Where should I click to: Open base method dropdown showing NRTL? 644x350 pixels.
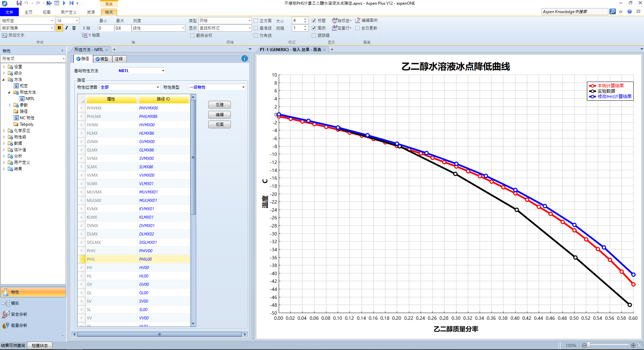point(141,71)
